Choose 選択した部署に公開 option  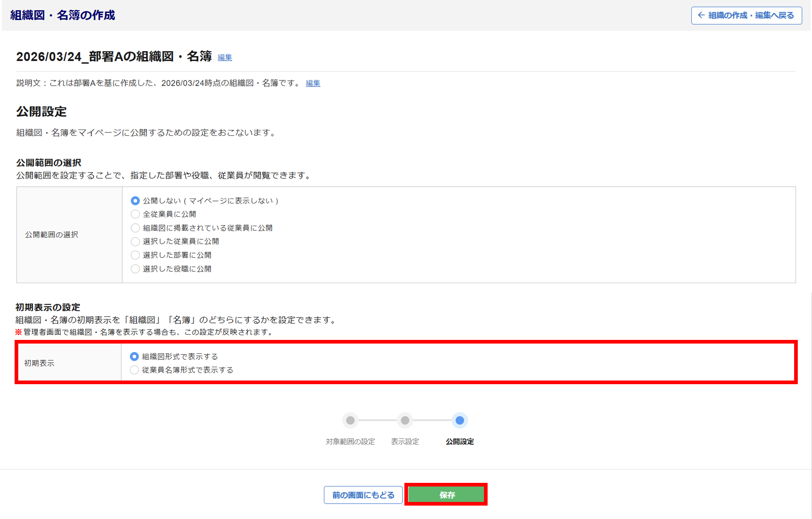point(135,255)
